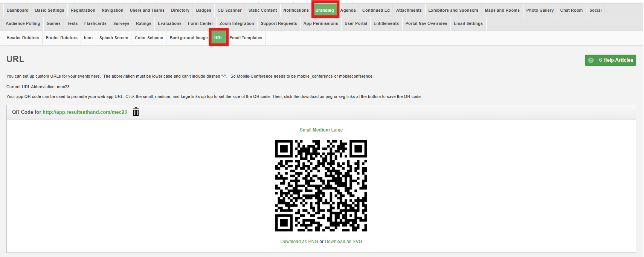
Task: Navigate to the CB Scanner tab
Action: (x=229, y=10)
